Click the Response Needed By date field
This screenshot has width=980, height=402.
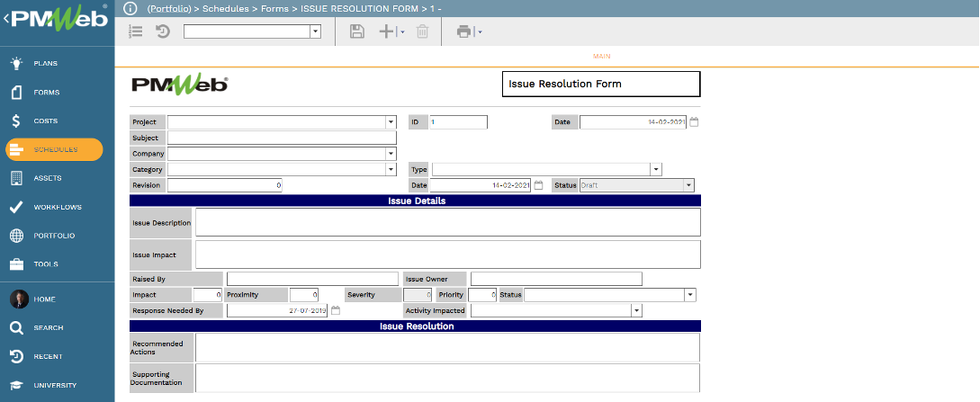tap(277, 310)
